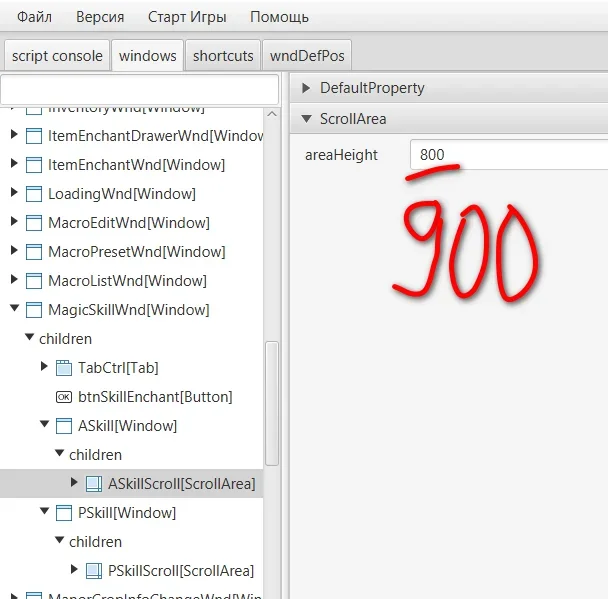The image size is (608, 599).
Task: Click the ASkill window icon
Action: tap(64, 426)
